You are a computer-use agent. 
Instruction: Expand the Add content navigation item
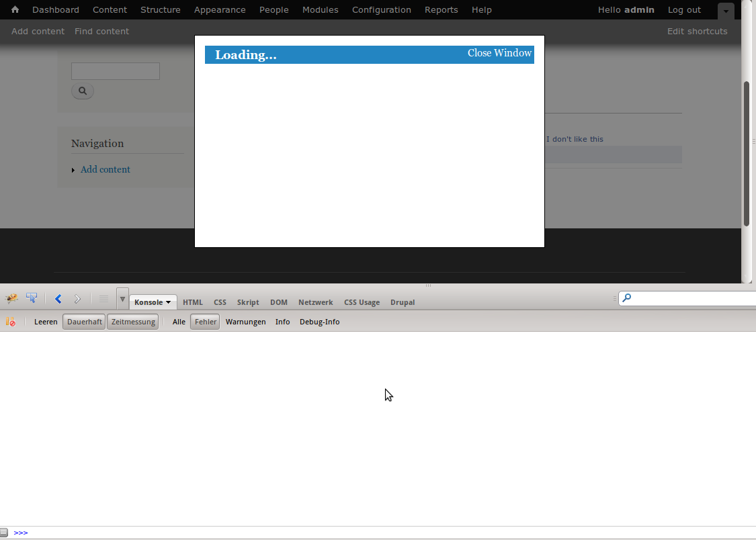tap(74, 169)
